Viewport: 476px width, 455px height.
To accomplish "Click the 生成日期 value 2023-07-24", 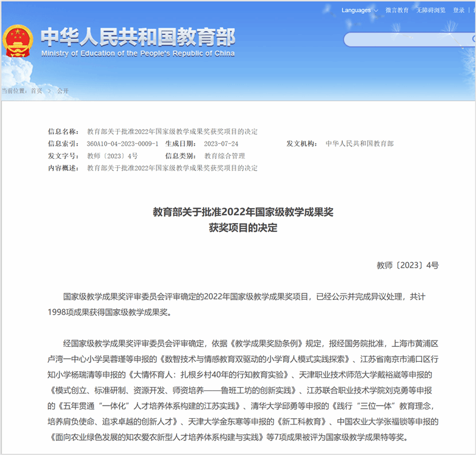I will 221,144.
